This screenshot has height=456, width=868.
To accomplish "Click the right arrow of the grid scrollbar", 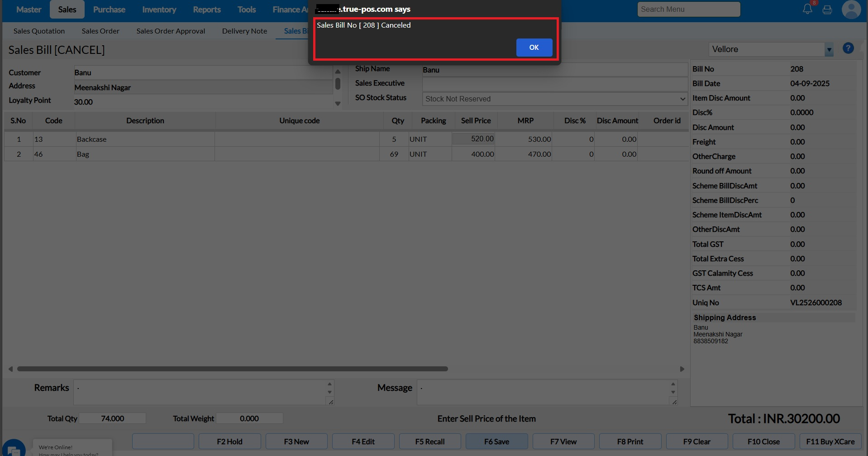I will click(x=682, y=369).
